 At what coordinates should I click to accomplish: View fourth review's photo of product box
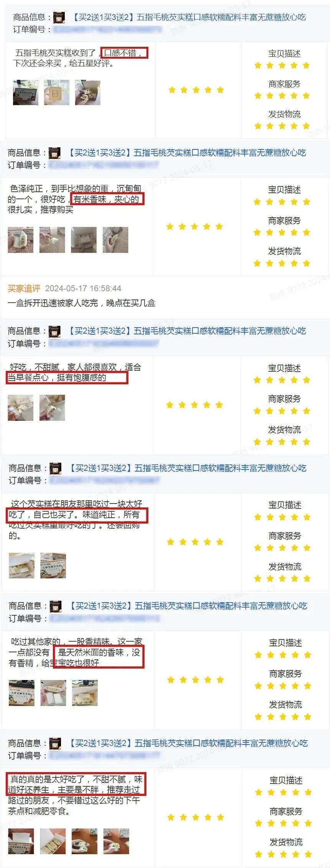[x=53, y=565]
